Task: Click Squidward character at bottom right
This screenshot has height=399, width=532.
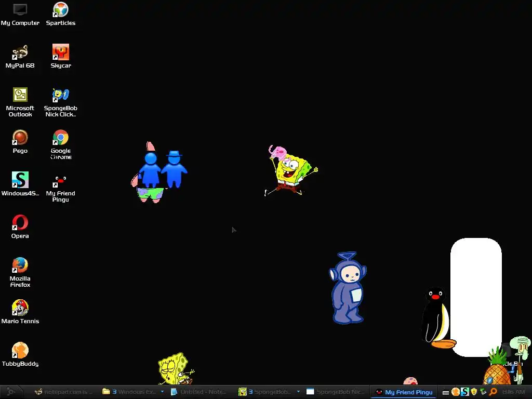Action: click(522, 360)
